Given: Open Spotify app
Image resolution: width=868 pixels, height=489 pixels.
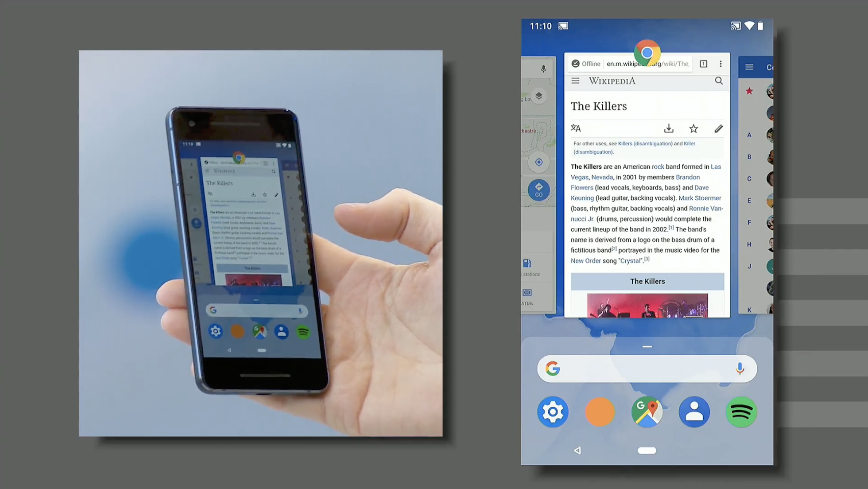Looking at the screenshot, I should click(741, 412).
